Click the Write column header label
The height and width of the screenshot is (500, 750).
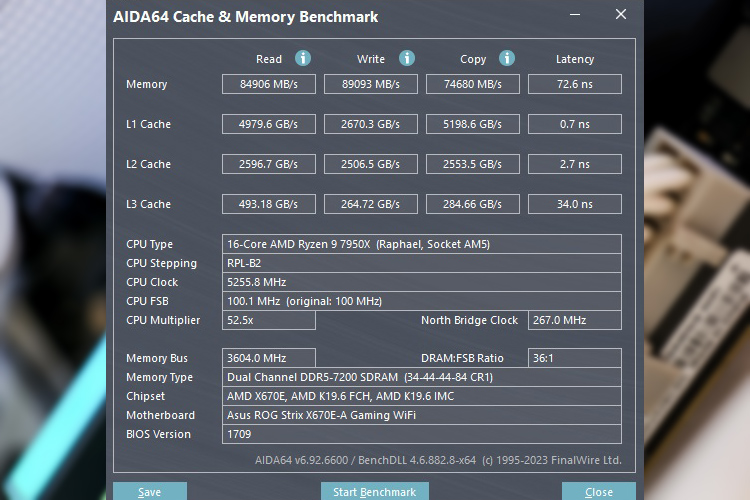(371, 59)
